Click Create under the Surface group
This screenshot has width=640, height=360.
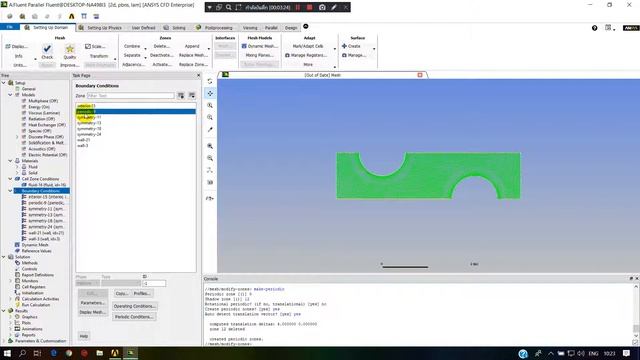pyautogui.click(x=351, y=46)
